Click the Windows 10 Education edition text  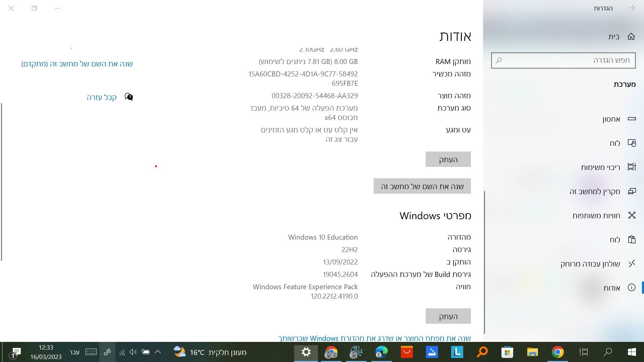click(x=323, y=237)
